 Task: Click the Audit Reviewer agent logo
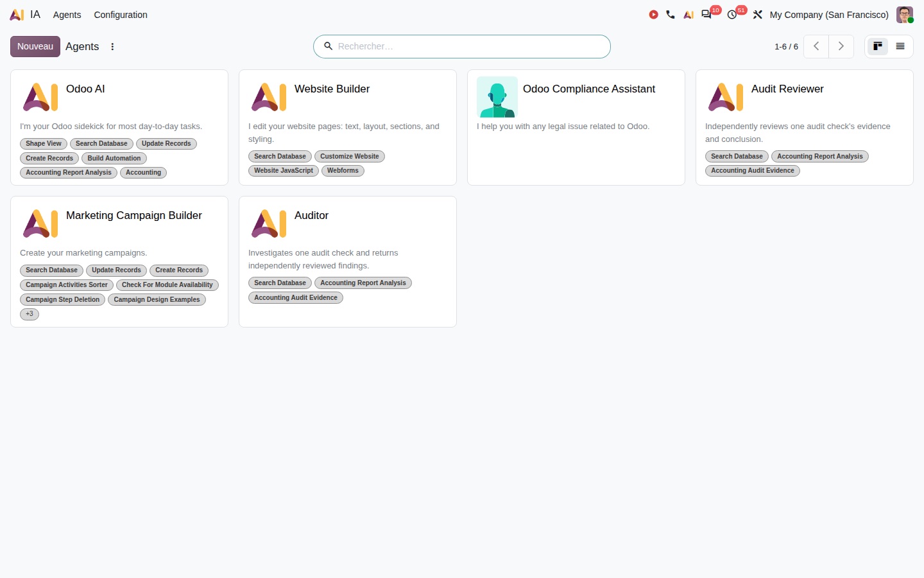coord(726,97)
